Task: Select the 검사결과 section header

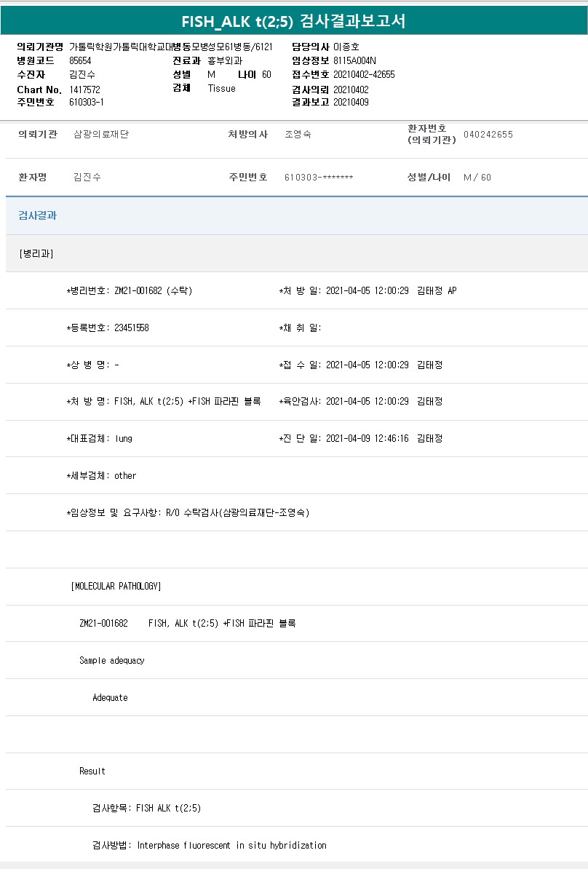Action: [37, 216]
